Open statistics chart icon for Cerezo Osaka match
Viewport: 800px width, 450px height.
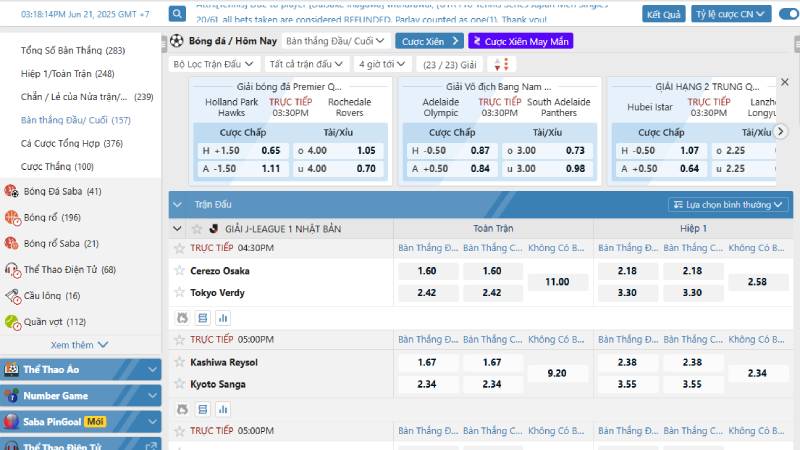[223, 318]
